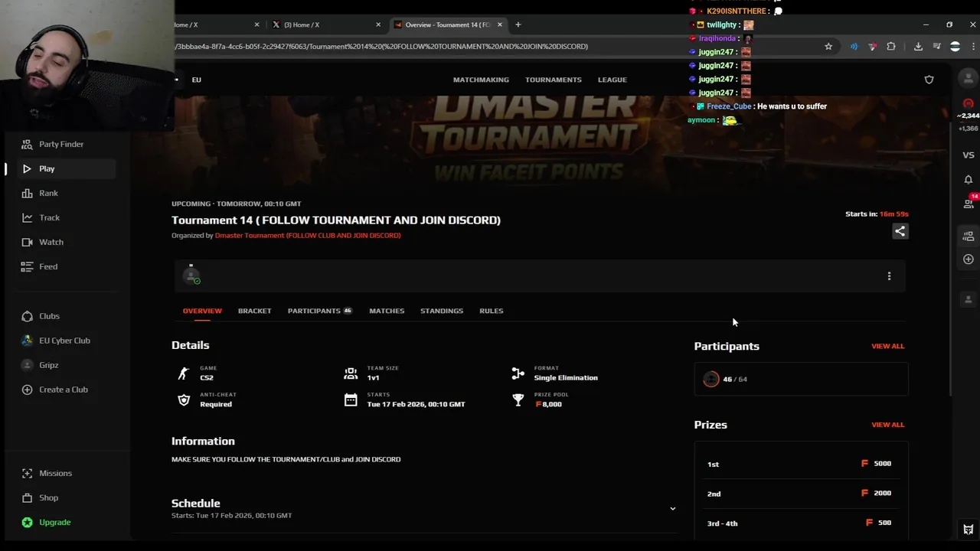Image resolution: width=980 pixels, height=551 pixels.
Task: Open the EU Cyber Club
Action: (x=64, y=341)
